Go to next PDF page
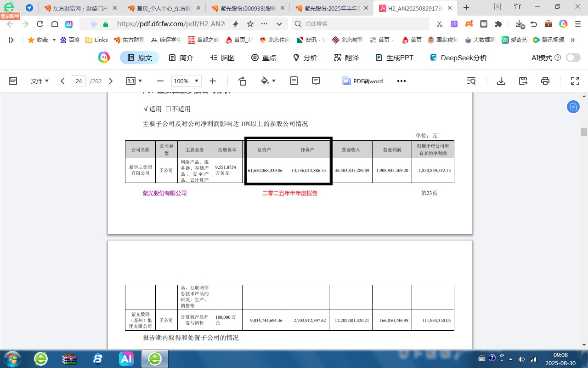This screenshot has width=588, height=368. click(x=110, y=81)
